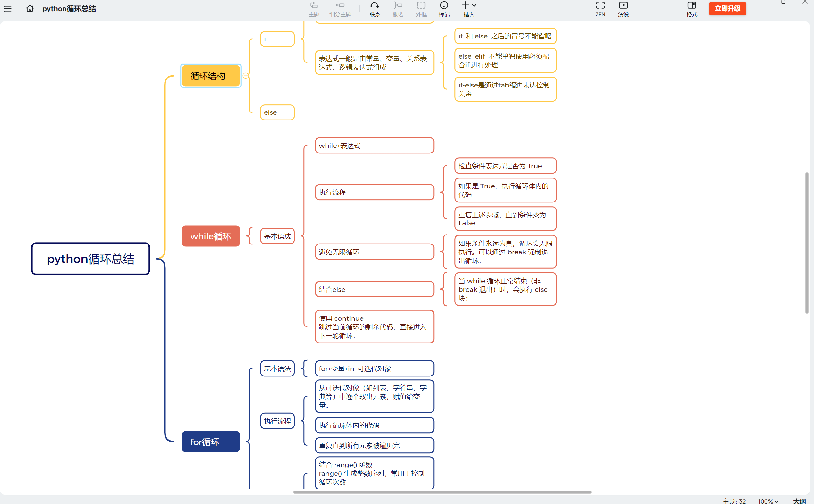Click the horizontal scrollbar thumb
The width and height of the screenshot is (814, 504).
click(x=442, y=492)
